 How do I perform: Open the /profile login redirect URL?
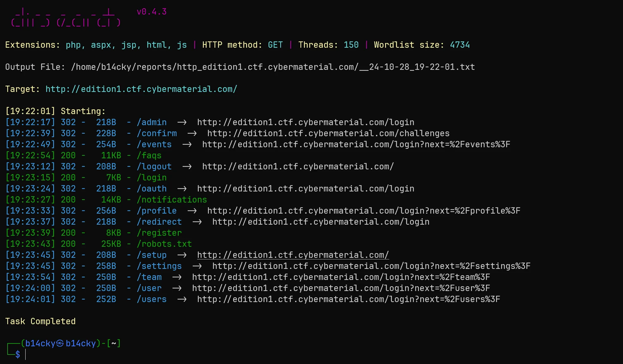pos(364,211)
